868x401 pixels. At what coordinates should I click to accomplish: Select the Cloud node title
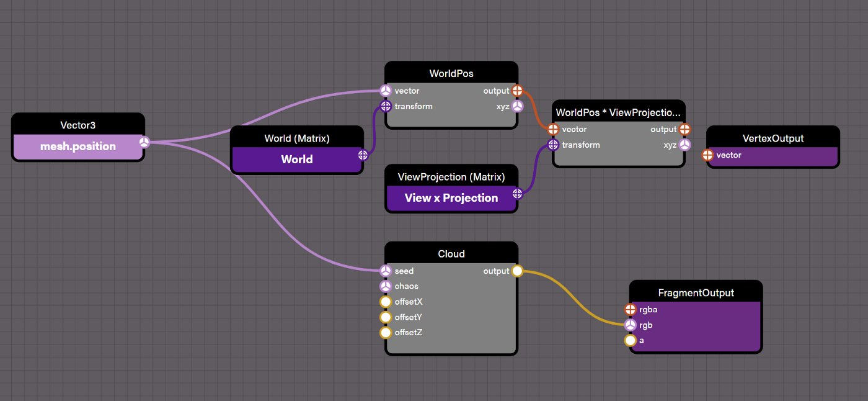pos(451,254)
